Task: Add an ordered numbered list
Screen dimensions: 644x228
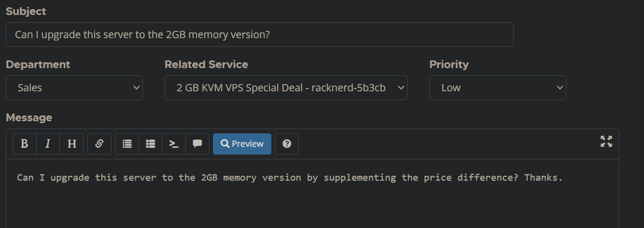Action: point(151,144)
